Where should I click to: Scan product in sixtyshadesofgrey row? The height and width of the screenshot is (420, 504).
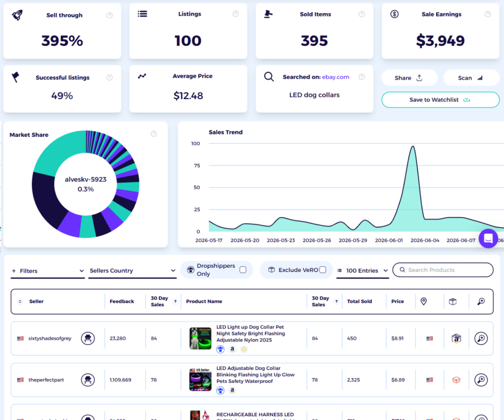481,338
